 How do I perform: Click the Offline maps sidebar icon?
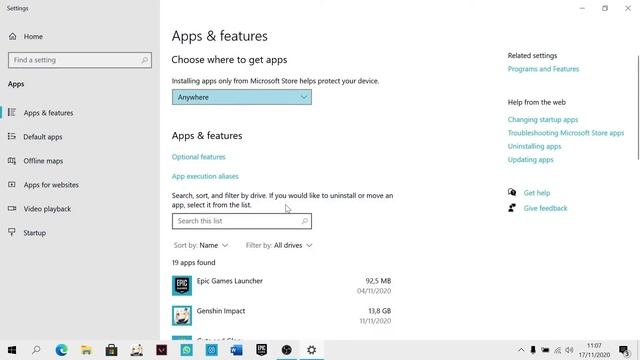(x=12, y=160)
